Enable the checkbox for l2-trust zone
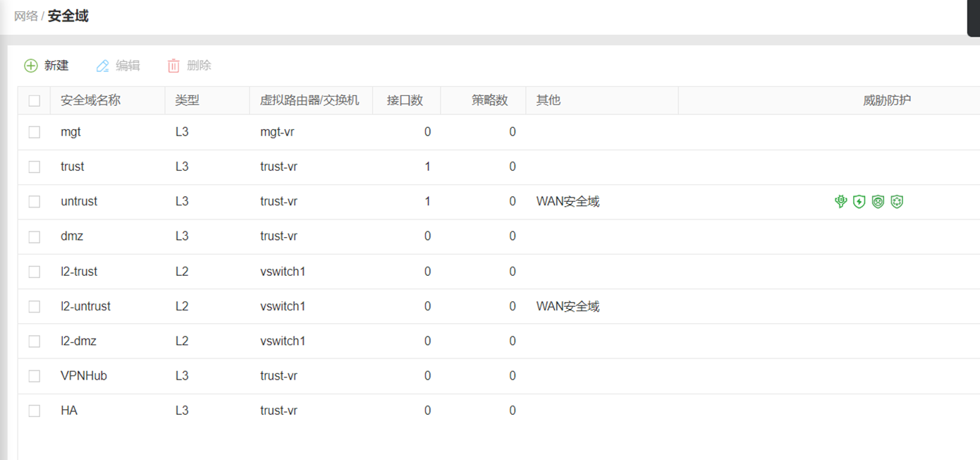Screen dimensions: 980x460 click(34, 272)
